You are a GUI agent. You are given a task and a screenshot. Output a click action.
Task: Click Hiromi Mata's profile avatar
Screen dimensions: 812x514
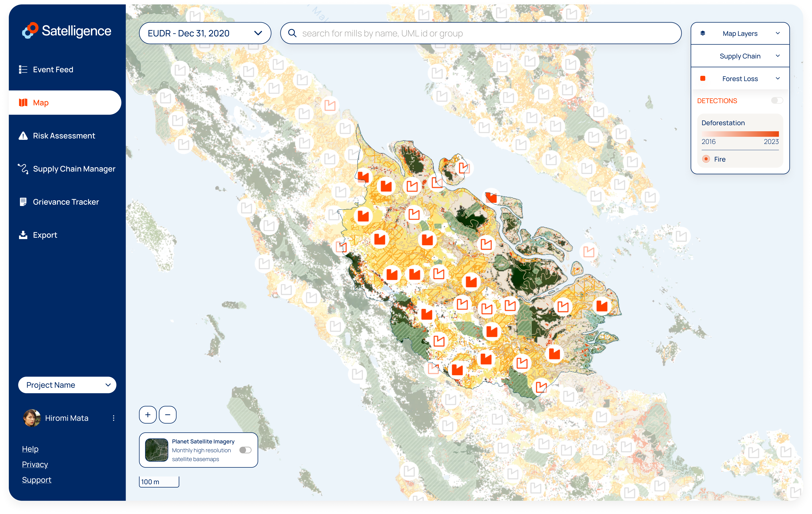pyautogui.click(x=32, y=418)
